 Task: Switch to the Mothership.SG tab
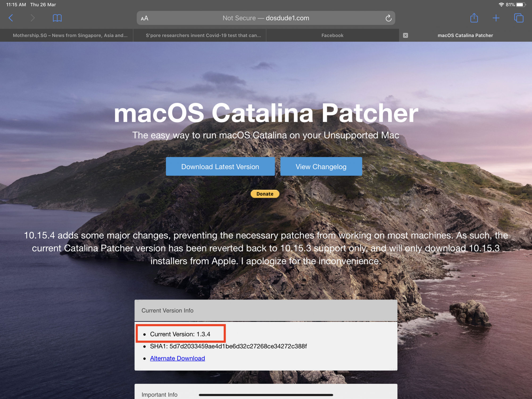click(x=66, y=35)
